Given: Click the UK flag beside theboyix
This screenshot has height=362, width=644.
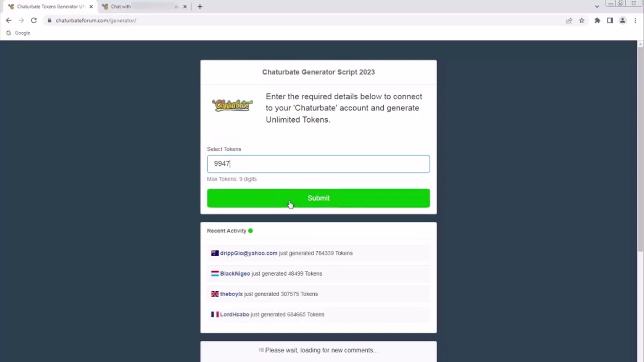Looking at the screenshot, I should click(215, 294).
